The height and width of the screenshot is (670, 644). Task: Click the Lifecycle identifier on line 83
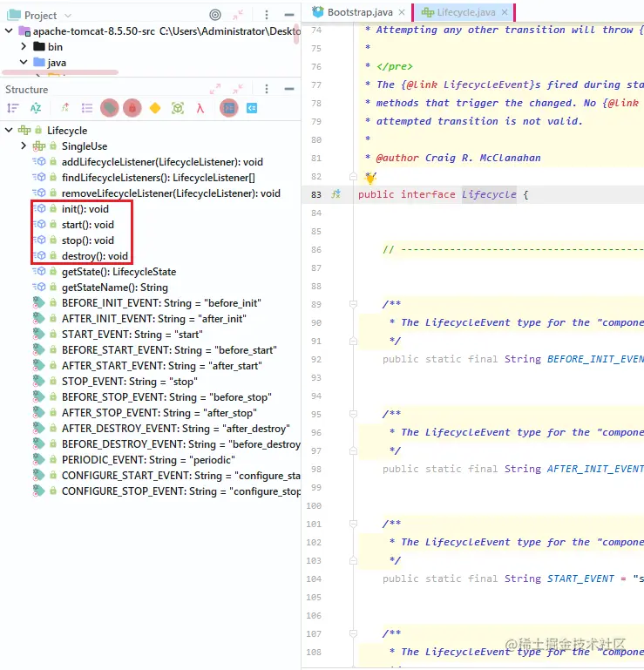click(489, 194)
